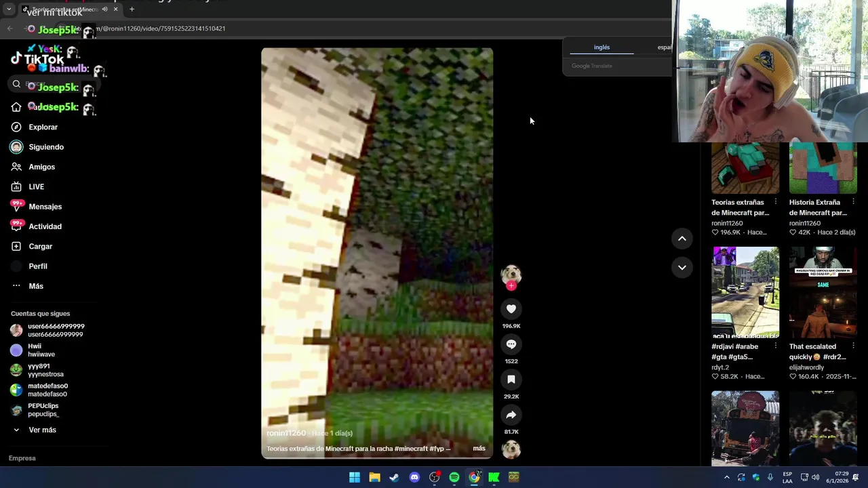Open options menu for '#rdjavi #arabe' card
868x488 pixels.
point(776,346)
